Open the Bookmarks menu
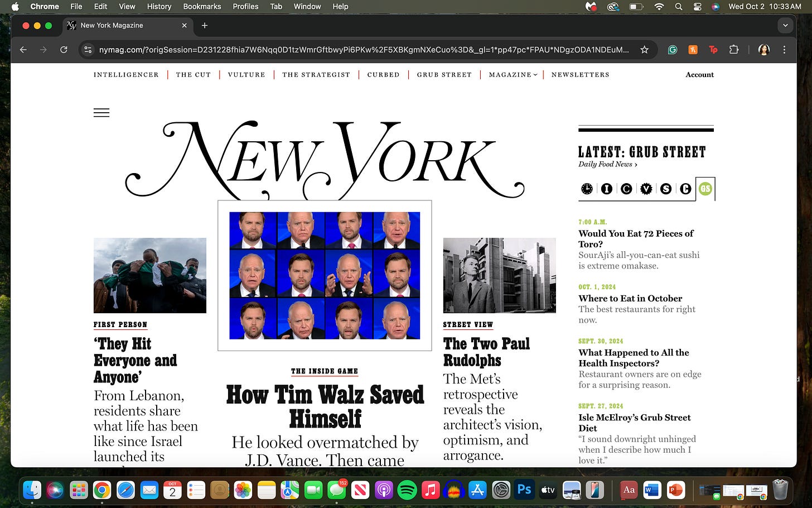The height and width of the screenshot is (508, 812). pyautogui.click(x=202, y=7)
